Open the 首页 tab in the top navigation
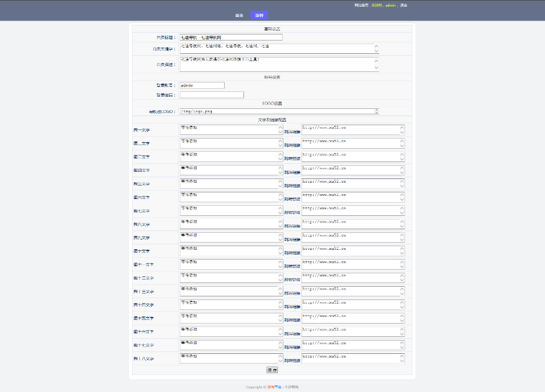Screen dimensions: 545x392 point(239,15)
